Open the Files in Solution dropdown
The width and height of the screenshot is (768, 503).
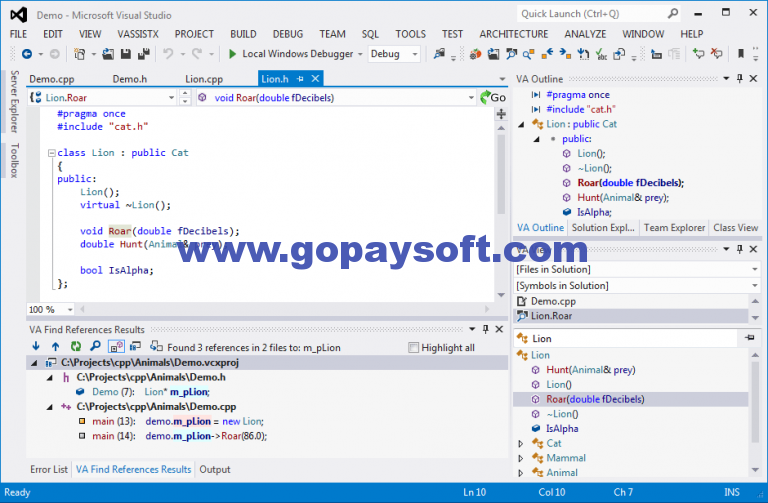point(755,269)
